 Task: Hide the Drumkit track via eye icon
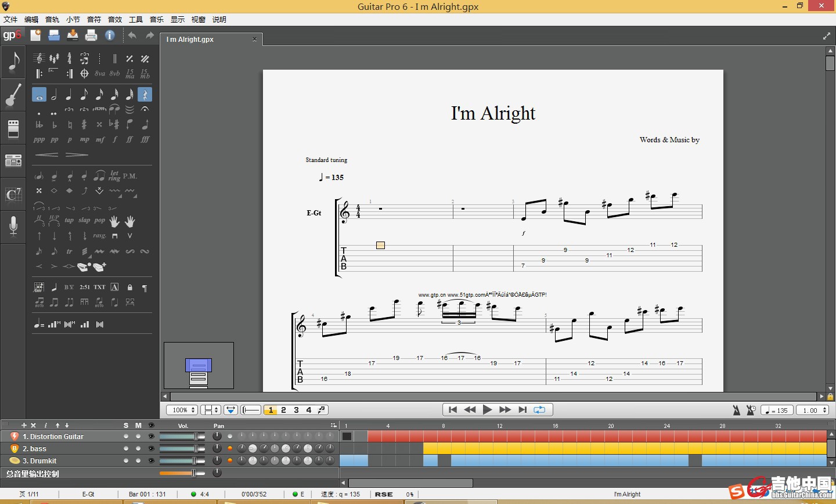tap(152, 461)
